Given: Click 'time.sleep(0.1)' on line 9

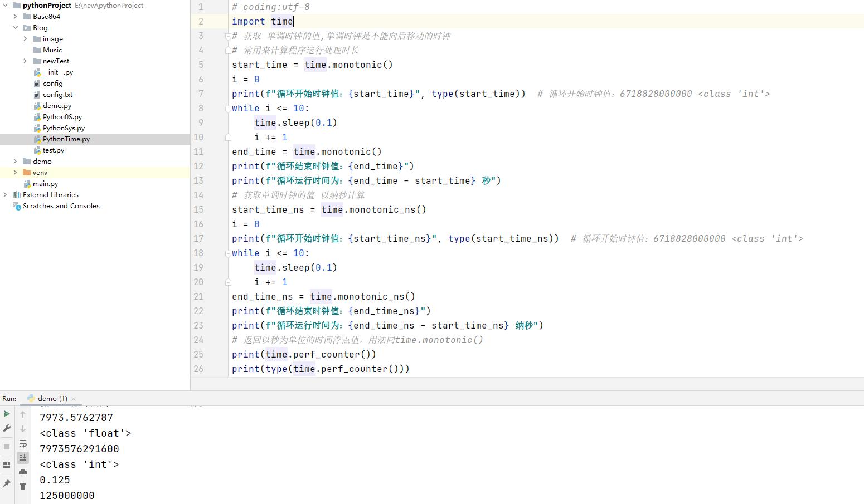Looking at the screenshot, I should [295, 123].
